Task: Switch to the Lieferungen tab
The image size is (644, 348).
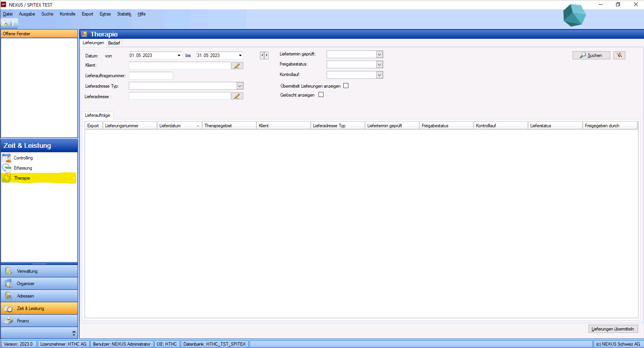Action: click(93, 43)
